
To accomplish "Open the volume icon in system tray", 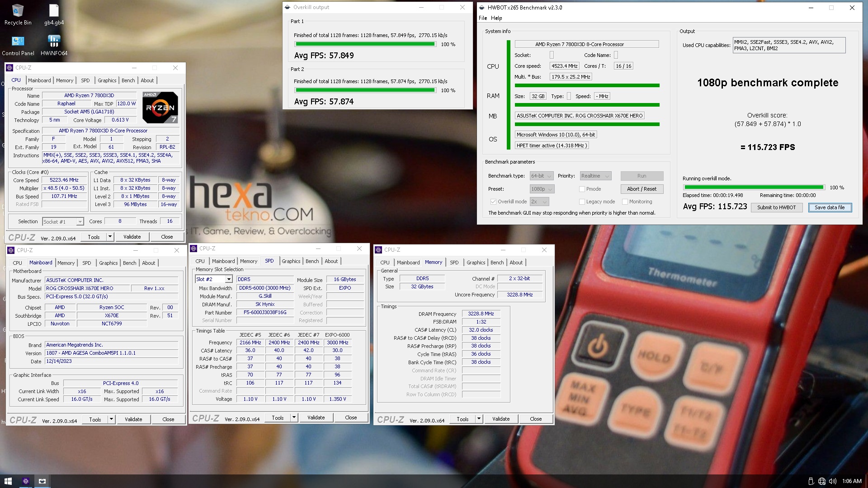I will click(833, 481).
